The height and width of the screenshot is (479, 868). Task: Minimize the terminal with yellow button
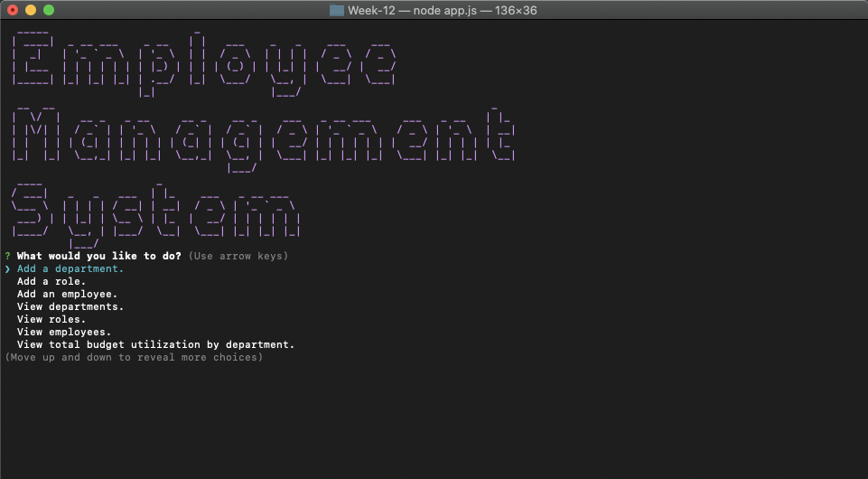pos(31,10)
